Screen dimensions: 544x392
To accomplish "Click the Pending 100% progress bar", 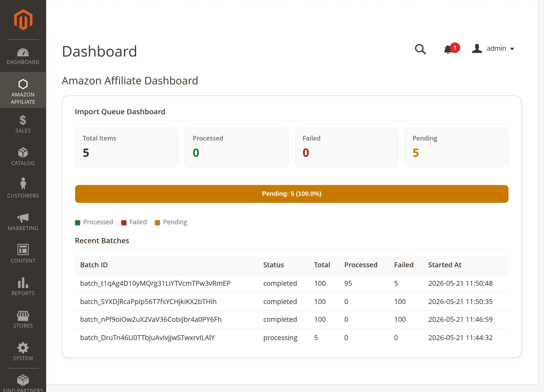I will tap(292, 194).
